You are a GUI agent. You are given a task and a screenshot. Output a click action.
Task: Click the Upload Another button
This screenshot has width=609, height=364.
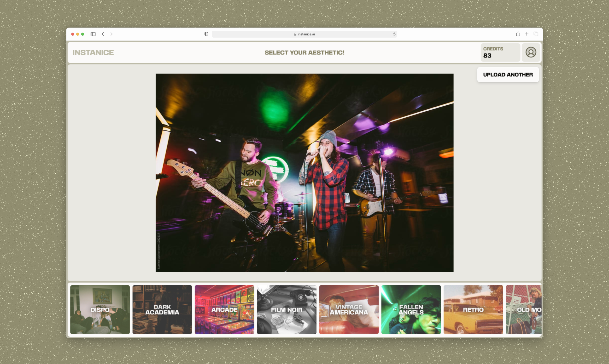click(x=508, y=74)
